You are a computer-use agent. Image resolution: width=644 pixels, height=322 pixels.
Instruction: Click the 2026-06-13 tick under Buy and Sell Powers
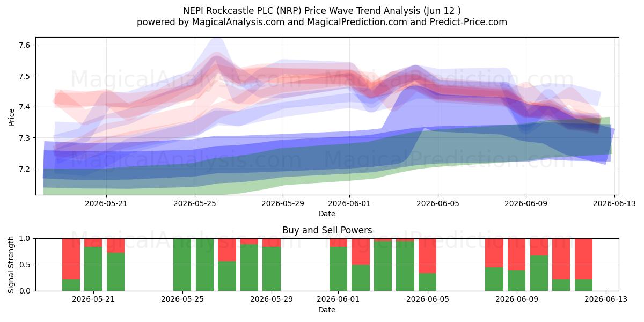click(x=606, y=299)
